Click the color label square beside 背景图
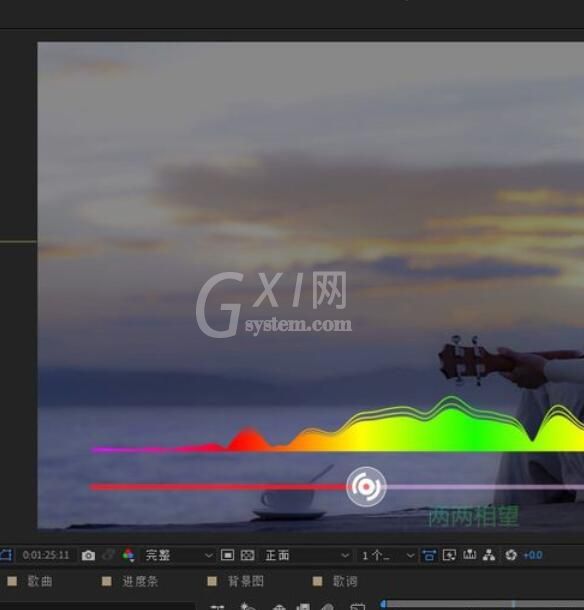Viewport: 584px width, 610px height. (212, 581)
